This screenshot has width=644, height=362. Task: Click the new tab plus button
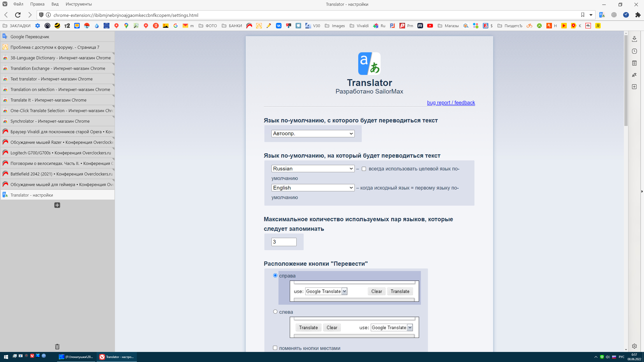[x=57, y=205]
